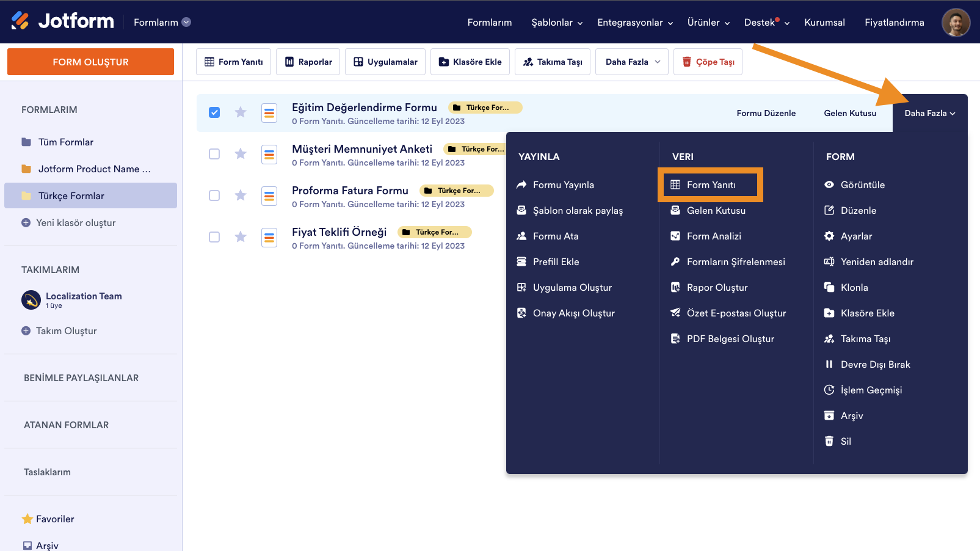Expand the Formlarım dropdown beside the logo

tap(162, 22)
